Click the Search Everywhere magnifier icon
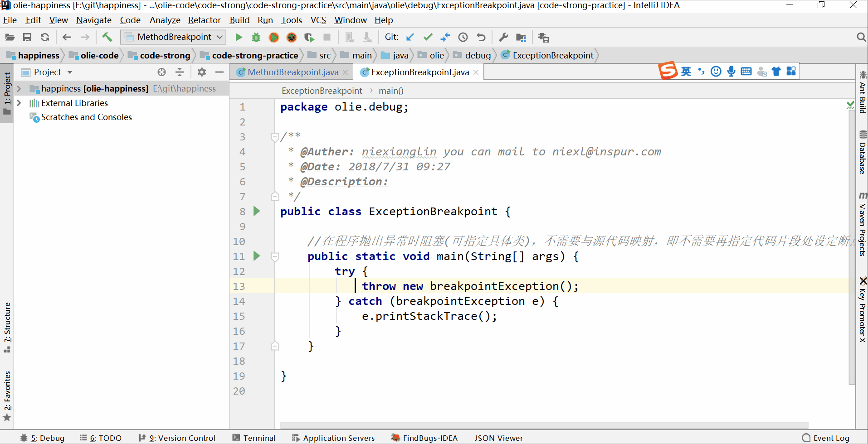Image resolution: width=868 pixels, height=444 pixels. [861, 37]
